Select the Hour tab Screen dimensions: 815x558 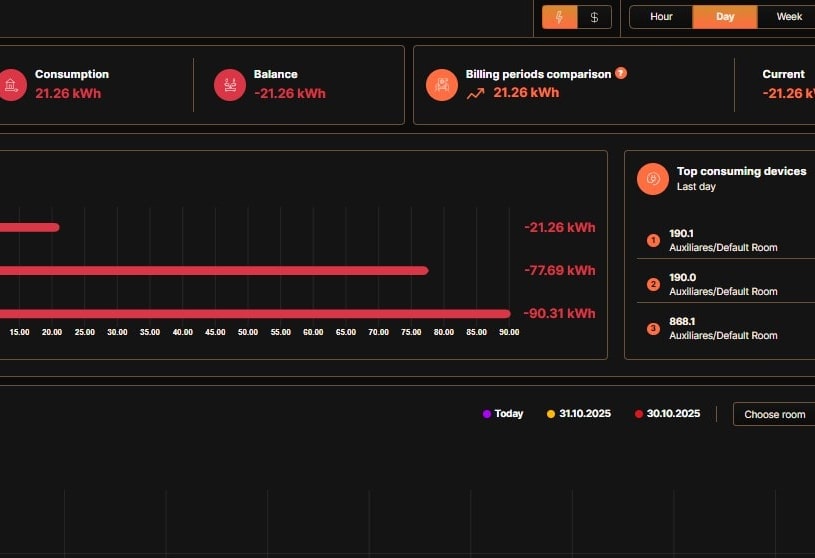click(x=661, y=17)
